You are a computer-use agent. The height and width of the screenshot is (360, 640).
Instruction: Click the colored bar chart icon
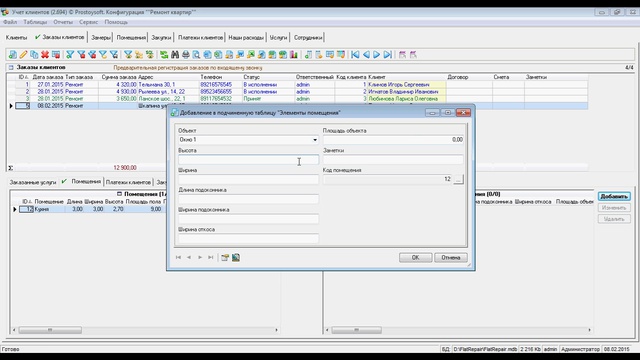pyautogui.click(x=293, y=54)
